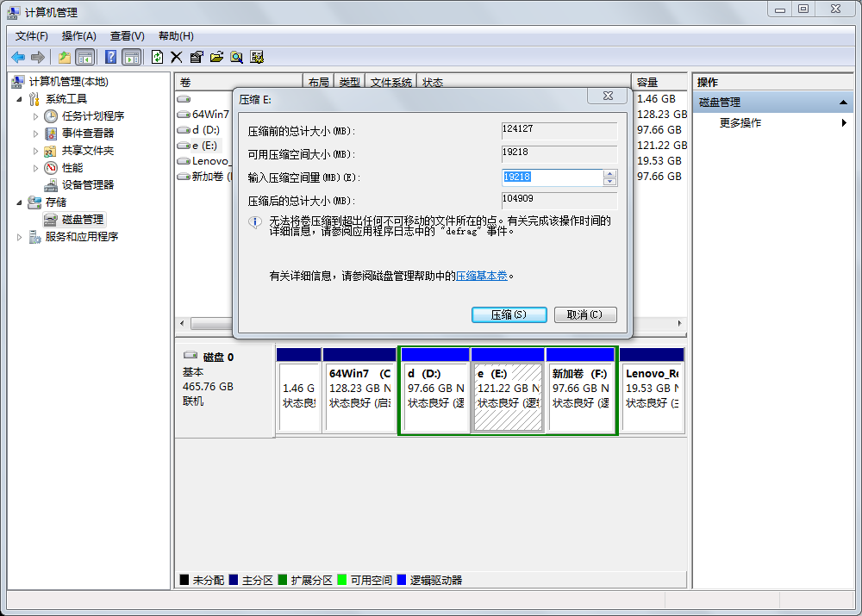Click the Delete (X) toolbar icon
The height and width of the screenshot is (616, 862).
tap(177, 57)
